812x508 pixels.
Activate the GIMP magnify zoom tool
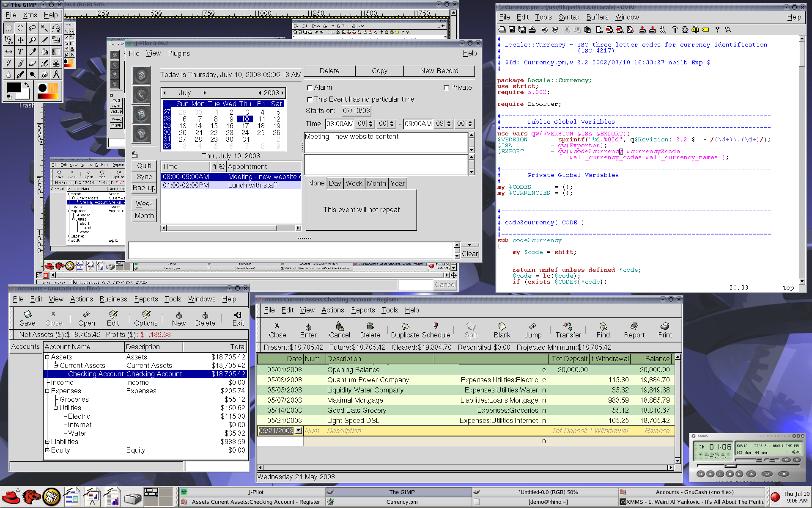32,40
